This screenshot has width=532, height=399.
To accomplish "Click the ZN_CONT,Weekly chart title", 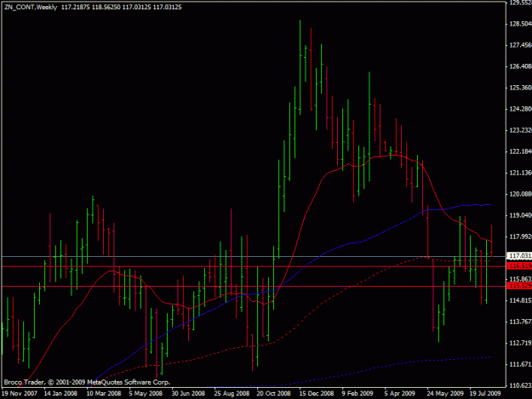I will pos(31,7).
